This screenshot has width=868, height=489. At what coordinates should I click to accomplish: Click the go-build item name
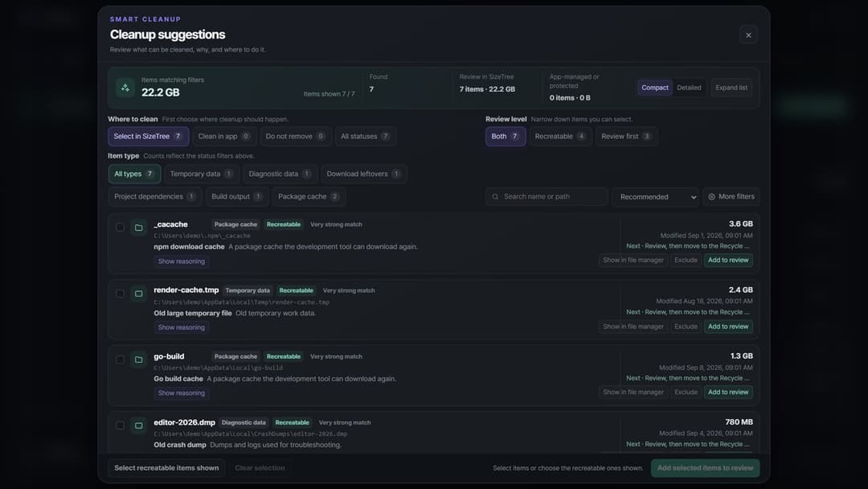point(169,356)
